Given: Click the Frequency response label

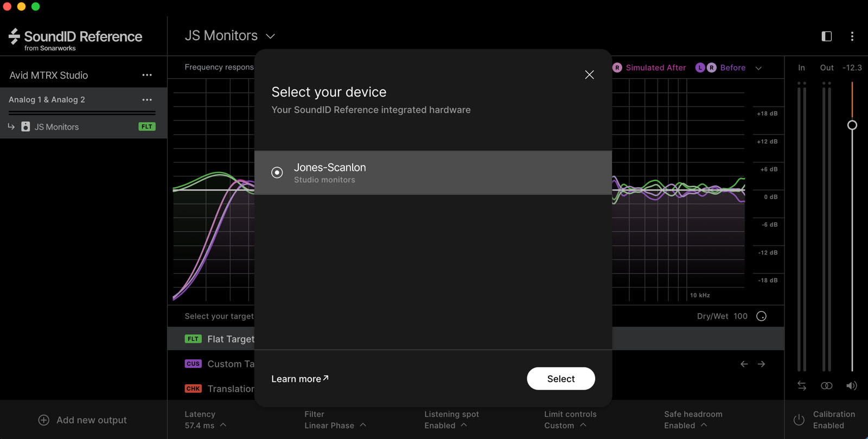Looking at the screenshot, I should 219,67.
